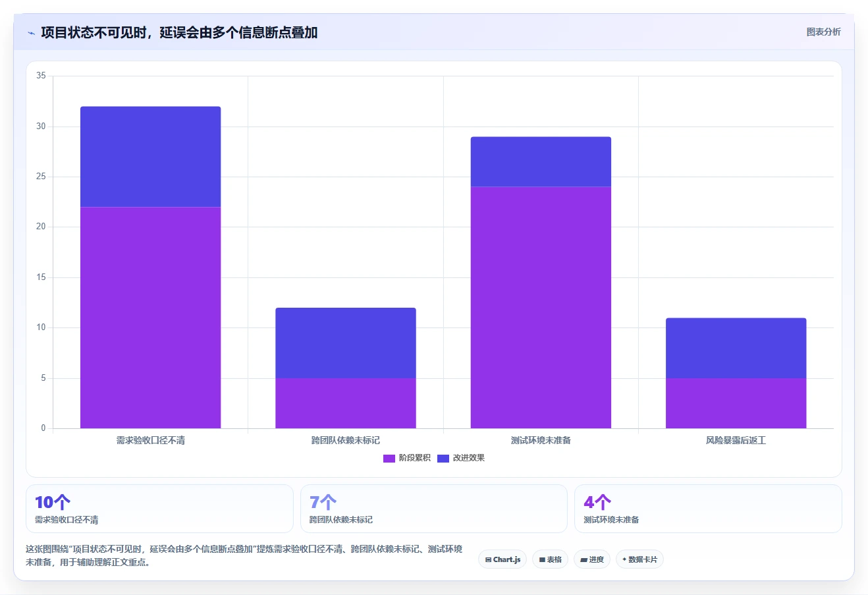This screenshot has height=595, width=868.
Task: Click the 4个 stat card for 测试环境未准备
Action: (x=708, y=509)
